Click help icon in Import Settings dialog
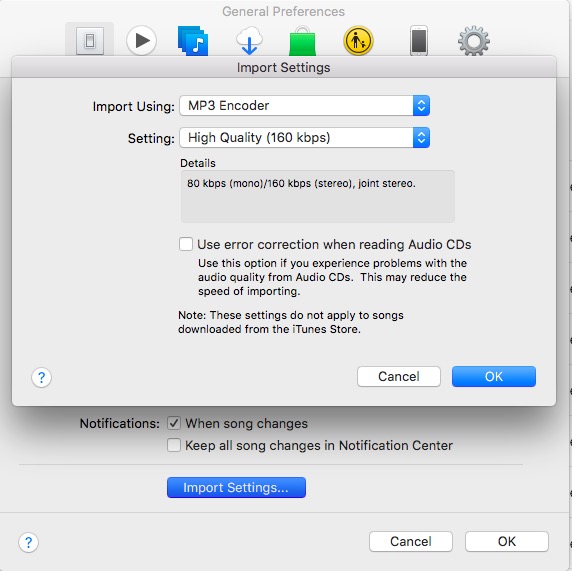The height and width of the screenshot is (571, 572). (41, 377)
